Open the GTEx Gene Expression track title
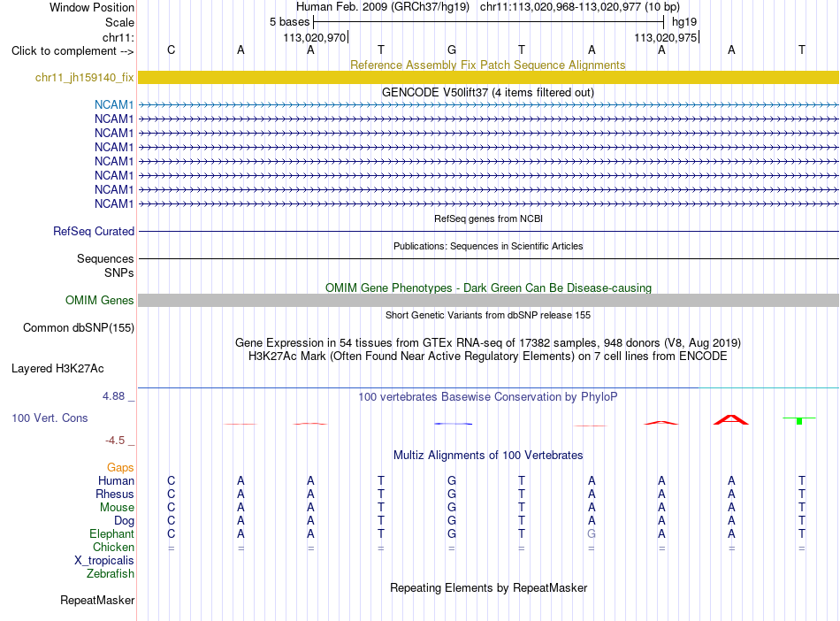 point(488,342)
